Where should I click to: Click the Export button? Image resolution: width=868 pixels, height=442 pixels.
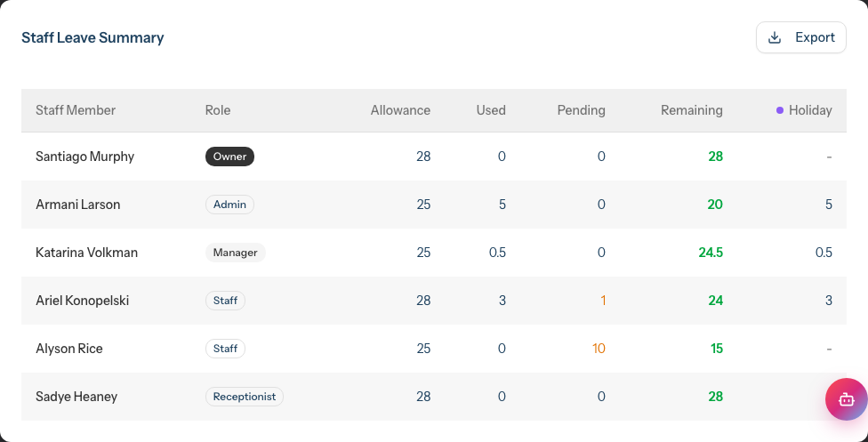[x=801, y=37]
